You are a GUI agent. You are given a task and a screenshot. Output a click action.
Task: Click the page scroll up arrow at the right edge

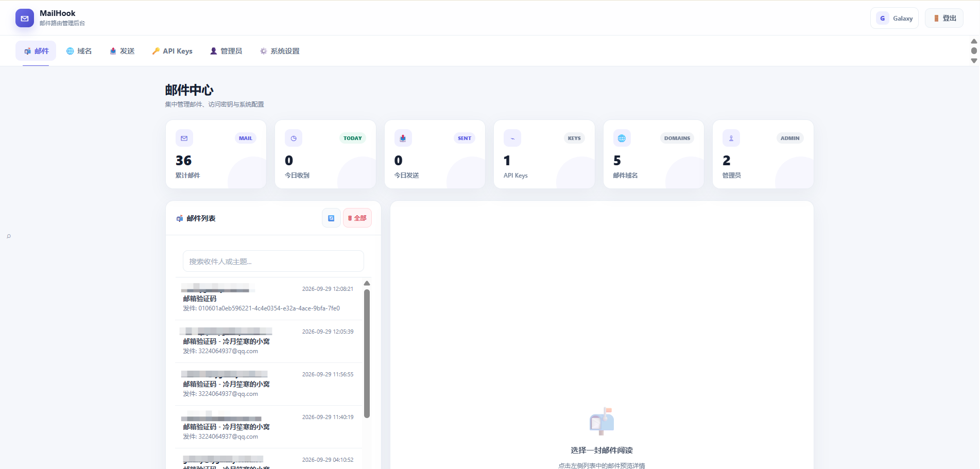pos(974,41)
